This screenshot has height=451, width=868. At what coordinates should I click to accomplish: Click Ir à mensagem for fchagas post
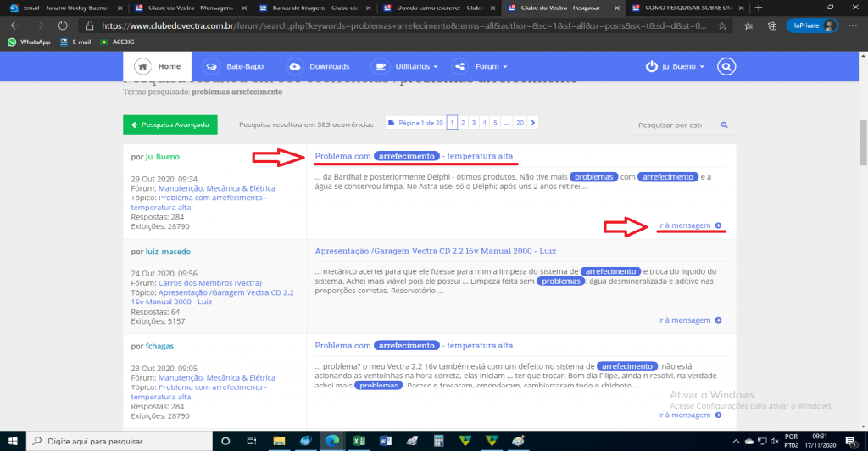[x=689, y=415]
